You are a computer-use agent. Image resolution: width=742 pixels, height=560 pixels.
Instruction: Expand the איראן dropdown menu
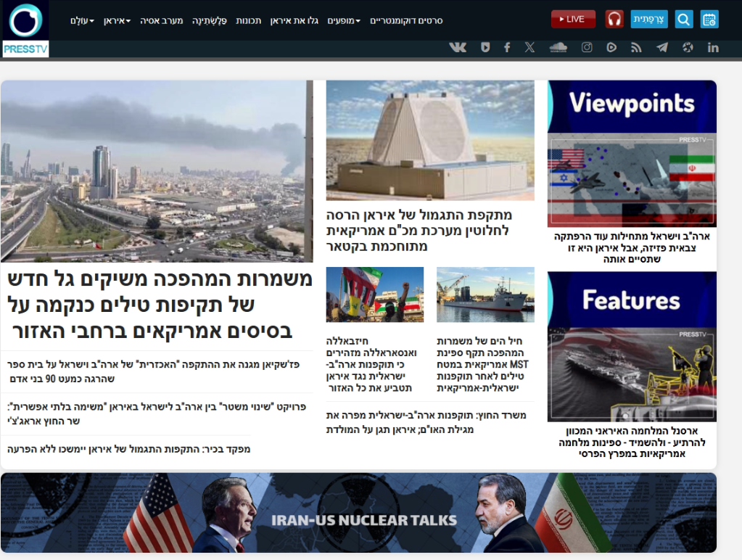click(x=117, y=20)
